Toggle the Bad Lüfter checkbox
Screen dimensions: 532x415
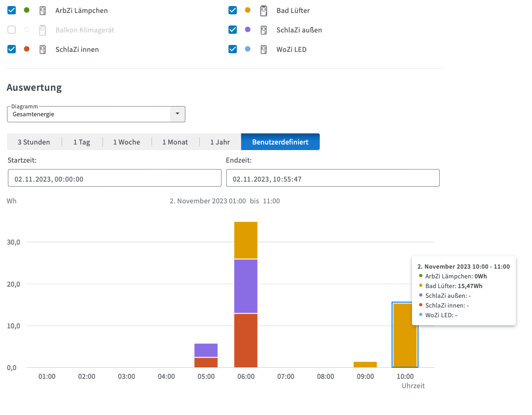click(233, 10)
